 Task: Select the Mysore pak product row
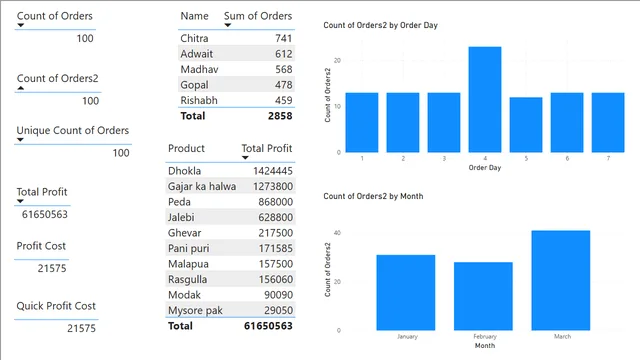pyautogui.click(x=231, y=310)
